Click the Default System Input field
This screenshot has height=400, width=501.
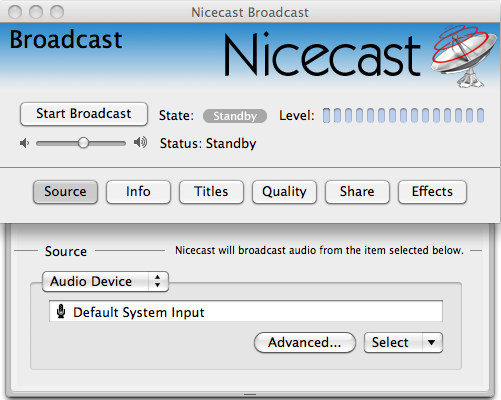tap(246, 311)
